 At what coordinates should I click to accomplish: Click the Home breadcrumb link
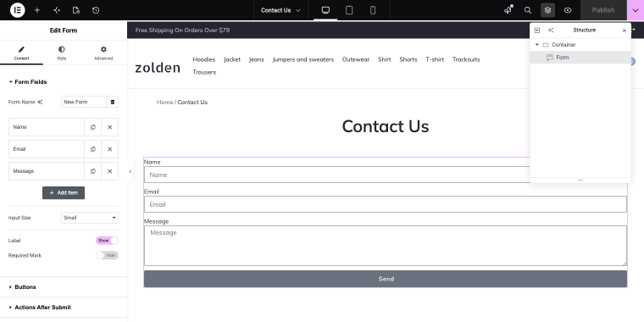[x=164, y=103]
